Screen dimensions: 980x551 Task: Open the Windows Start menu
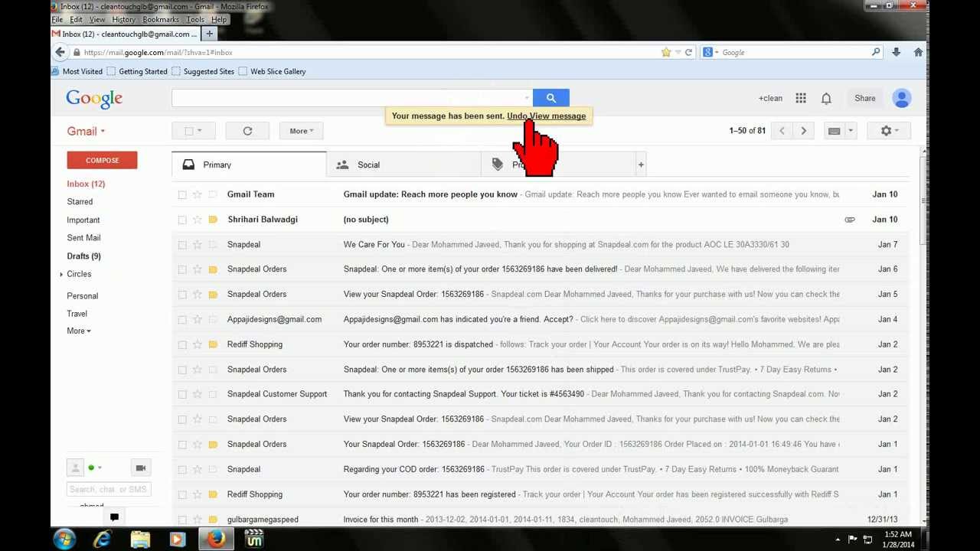click(x=64, y=539)
